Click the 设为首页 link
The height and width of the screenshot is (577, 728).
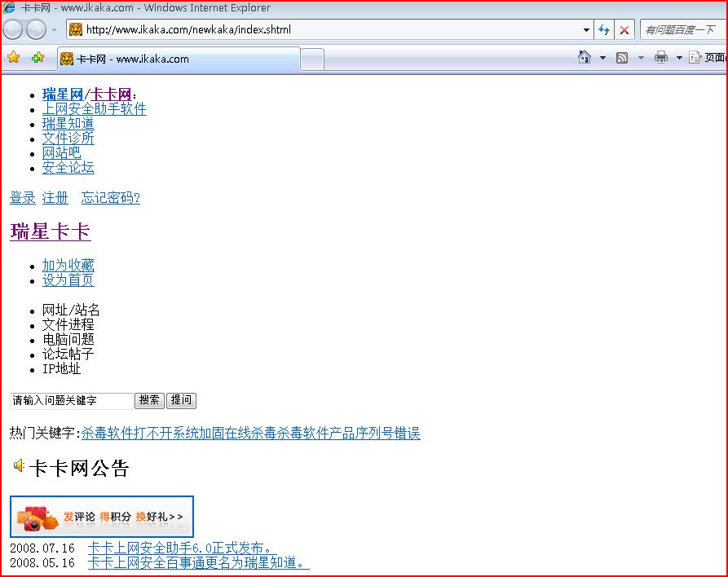68,280
